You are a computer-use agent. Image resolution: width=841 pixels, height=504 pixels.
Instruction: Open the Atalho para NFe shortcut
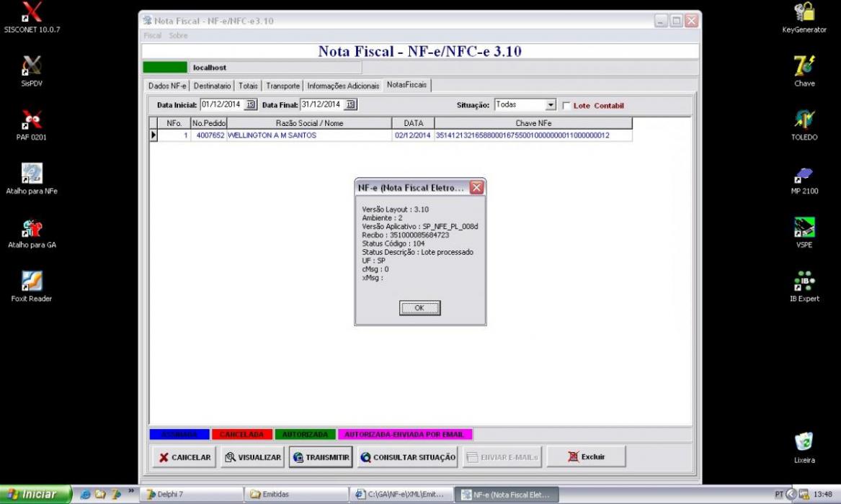(32, 179)
